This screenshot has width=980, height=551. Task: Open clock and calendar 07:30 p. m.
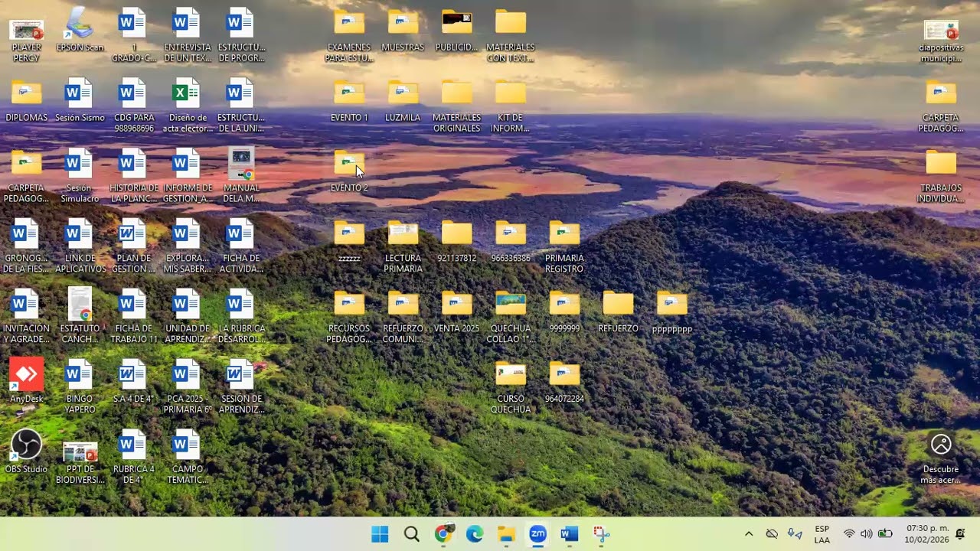point(926,534)
